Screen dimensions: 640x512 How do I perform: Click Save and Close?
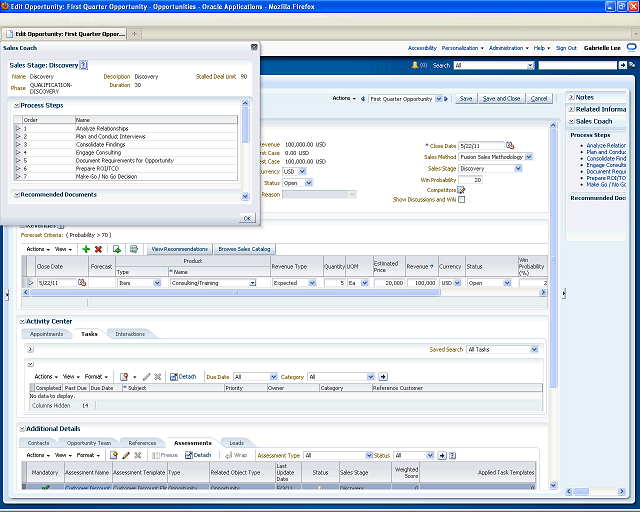pyautogui.click(x=501, y=98)
